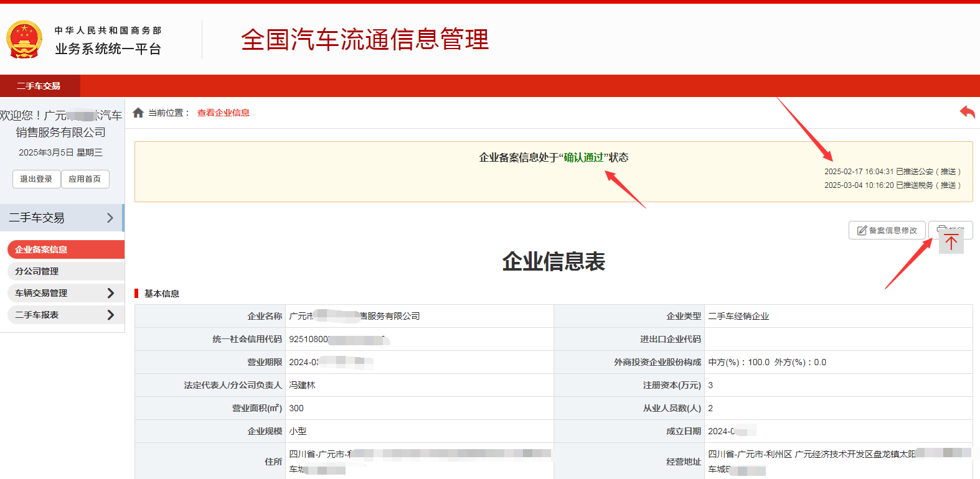Open 二手车报表 in the sidebar
This screenshot has width=980, height=479.
(x=37, y=315)
